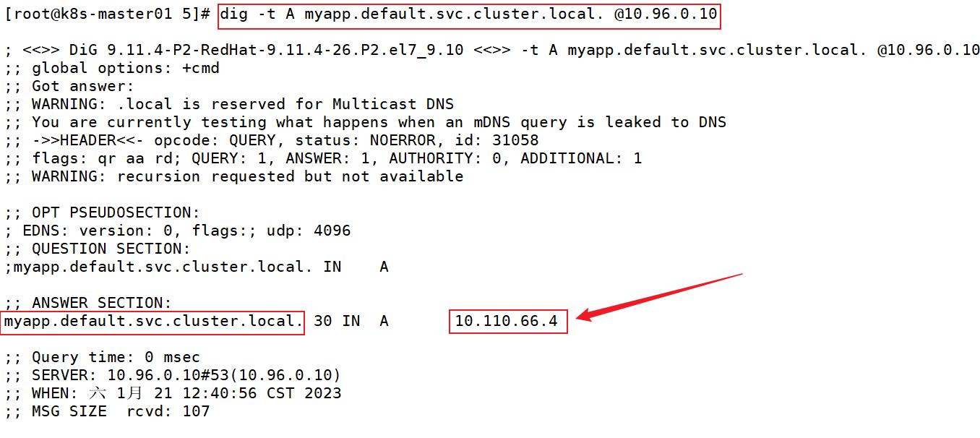Click the recursion requested but not available warning
Image resolution: width=980 pixels, height=438 pixels.
[233, 176]
